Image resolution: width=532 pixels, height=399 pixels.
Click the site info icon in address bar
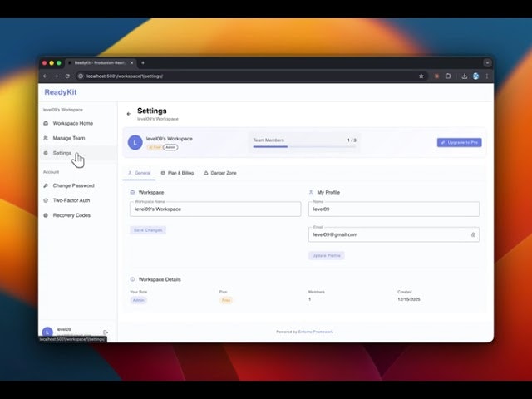click(x=81, y=76)
